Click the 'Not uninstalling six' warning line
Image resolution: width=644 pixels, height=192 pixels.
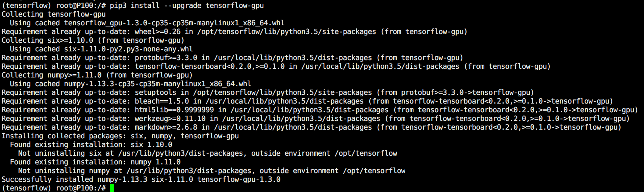[x=208, y=153]
